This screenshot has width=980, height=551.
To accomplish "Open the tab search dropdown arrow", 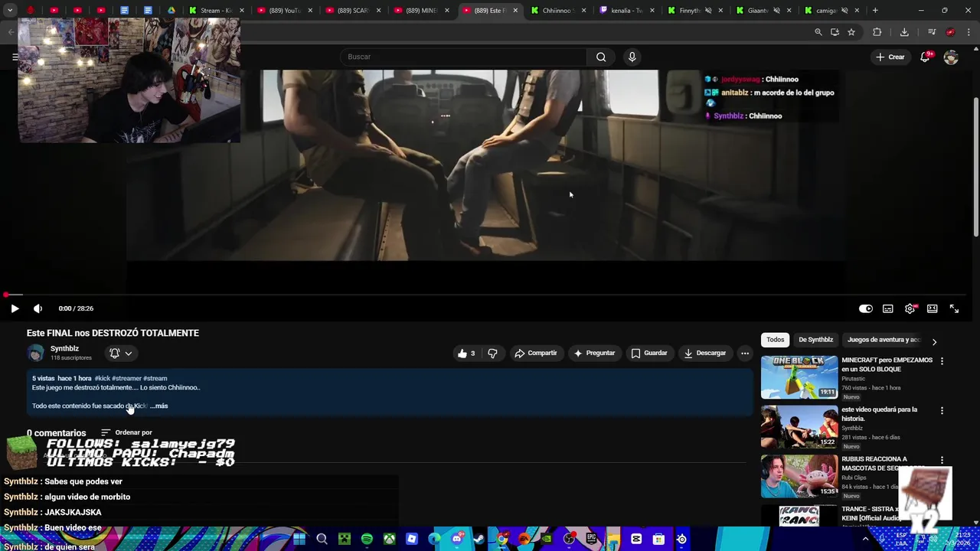I will [x=10, y=11].
